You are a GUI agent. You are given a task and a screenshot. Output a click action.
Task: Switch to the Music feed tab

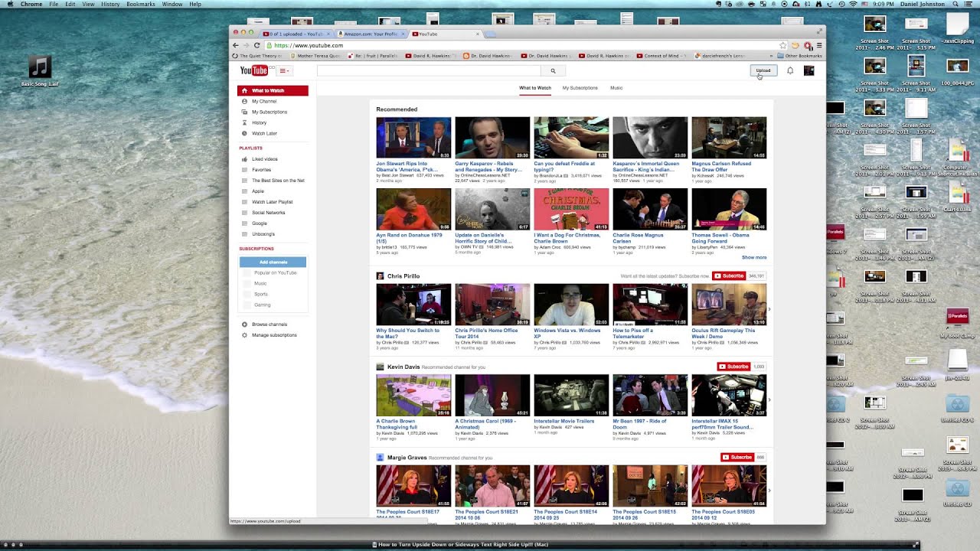click(x=616, y=88)
